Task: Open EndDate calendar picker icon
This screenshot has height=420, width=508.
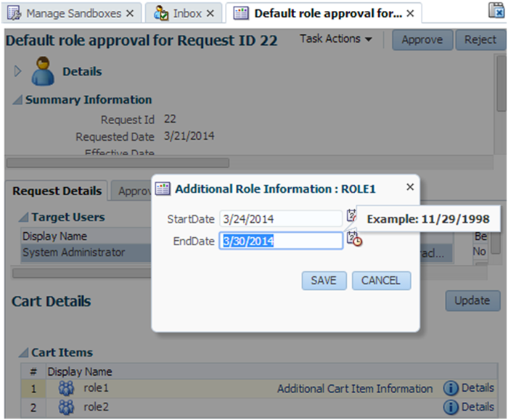Action: (354, 239)
